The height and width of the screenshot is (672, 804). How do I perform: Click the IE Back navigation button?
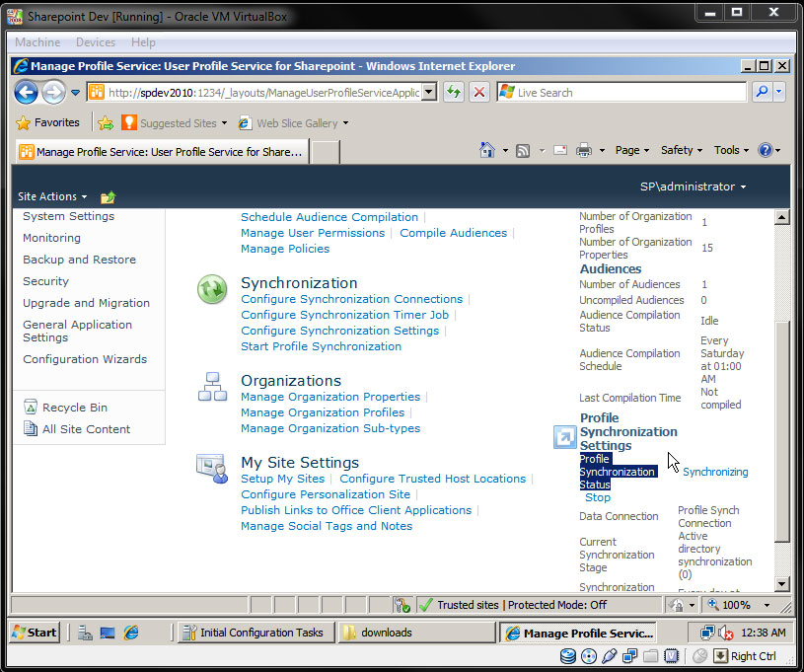[27, 93]
